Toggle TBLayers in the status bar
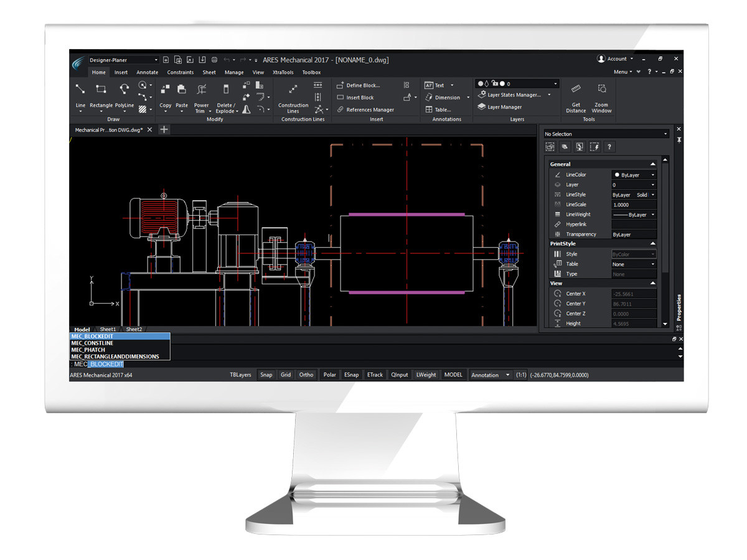The height and width of the screenshot is (560, 747). (x=240, y=375)
